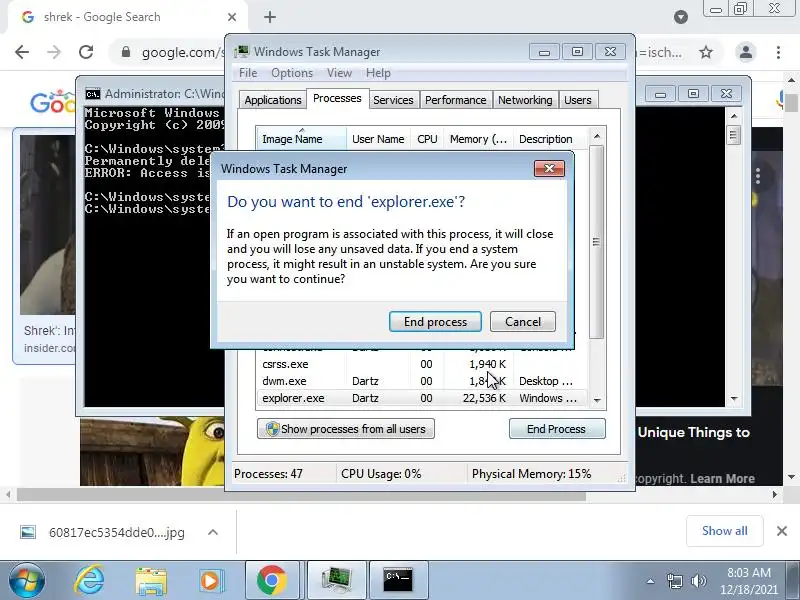Open a new Chrome tab
Screen dimensions: 800x600
coord(270,17)
